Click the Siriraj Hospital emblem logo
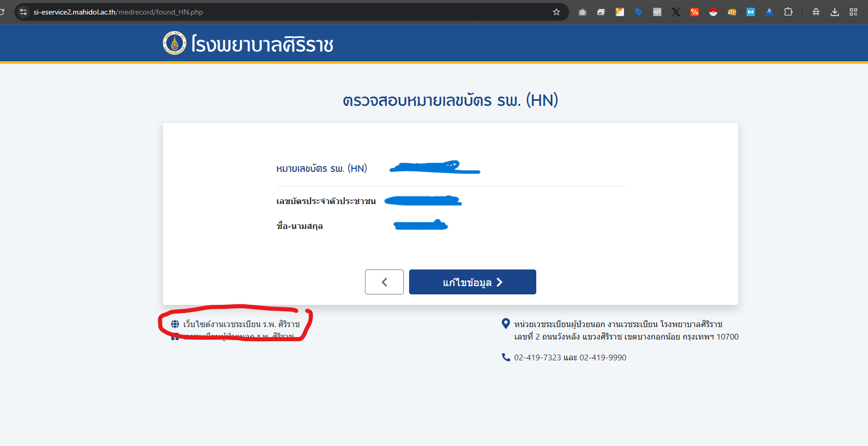868x446 pixels. point(174,43)
